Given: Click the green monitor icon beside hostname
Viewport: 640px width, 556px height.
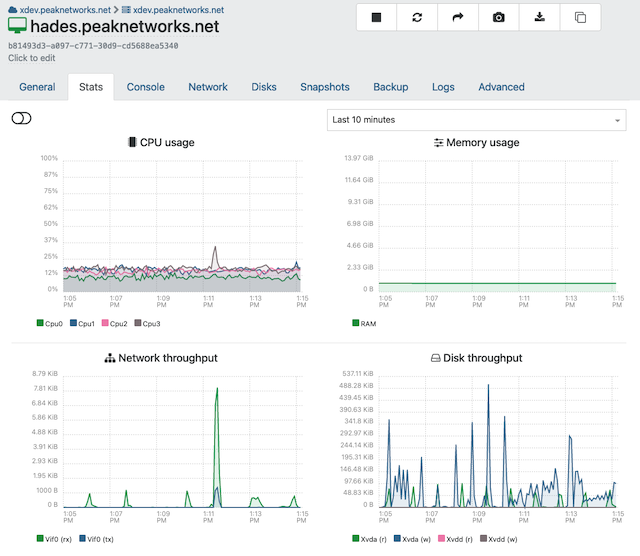Looking at the screenshot, I should 18,27.
